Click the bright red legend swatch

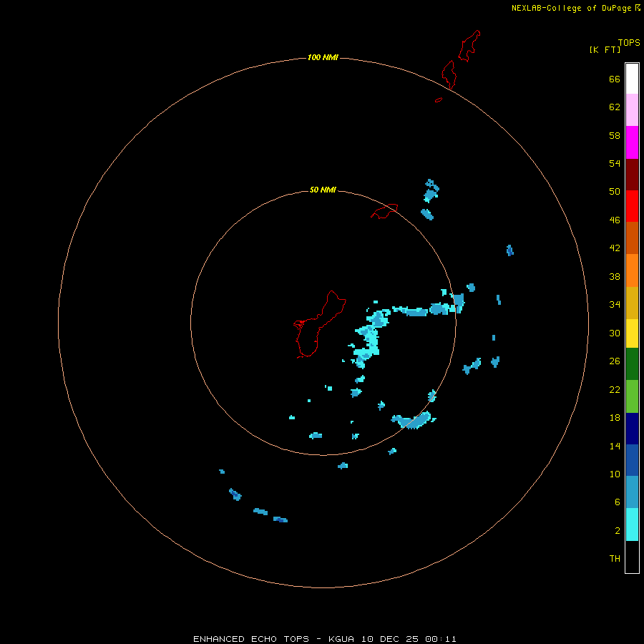coord(632,206)
